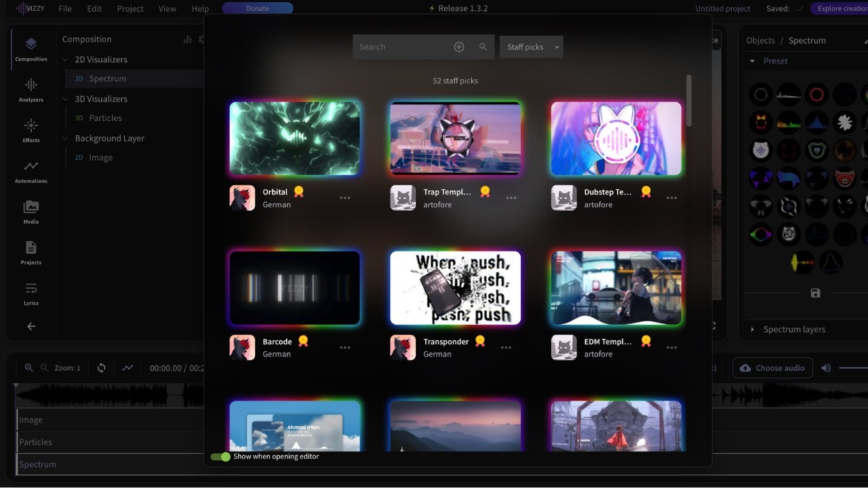Adjust the volume slider
The image size is (868, 488).
[853, 368]
